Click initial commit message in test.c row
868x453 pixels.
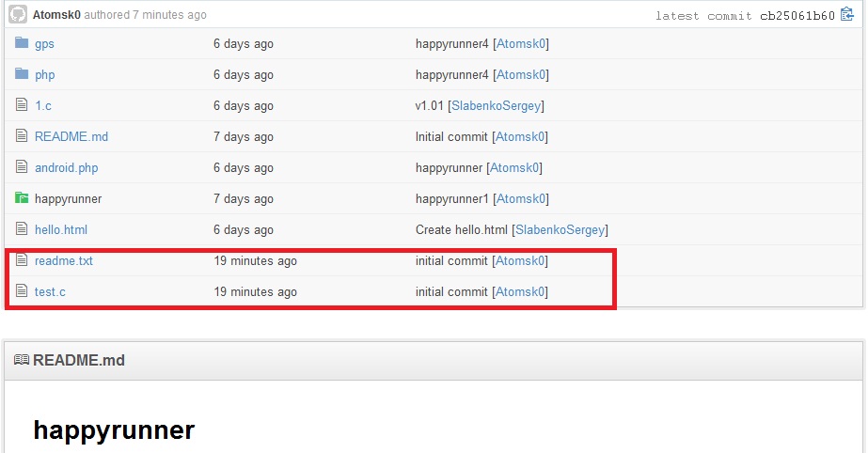pos(451,291)
